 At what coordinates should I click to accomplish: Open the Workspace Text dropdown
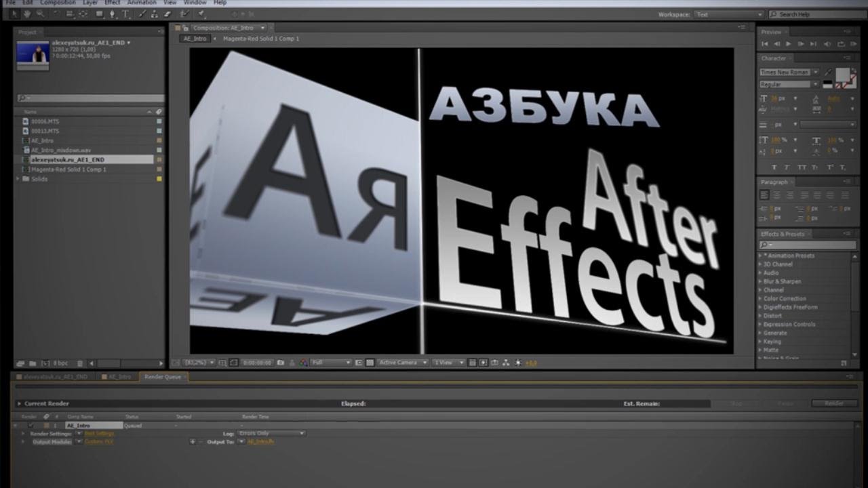point(729,14)
